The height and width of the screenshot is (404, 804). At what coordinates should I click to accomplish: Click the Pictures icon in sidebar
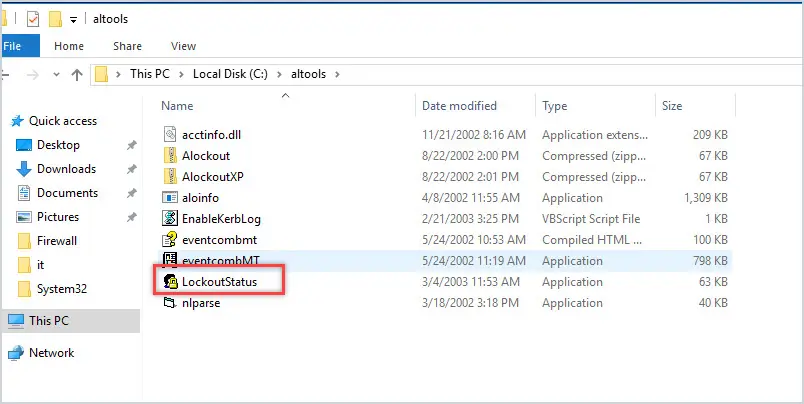24,217
